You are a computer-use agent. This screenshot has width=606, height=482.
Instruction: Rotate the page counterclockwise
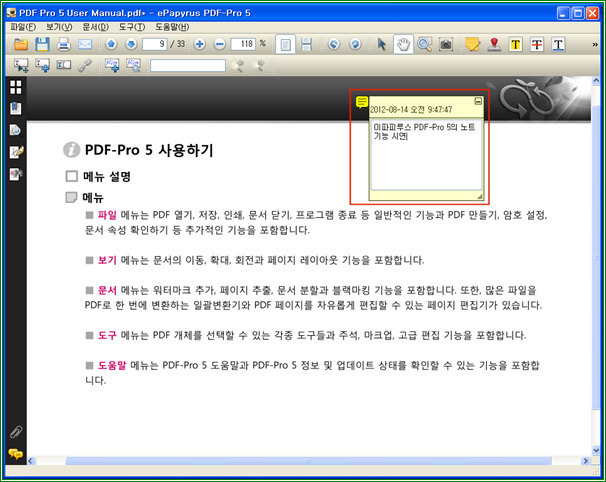pyautogui.click(x=334, y=44)
